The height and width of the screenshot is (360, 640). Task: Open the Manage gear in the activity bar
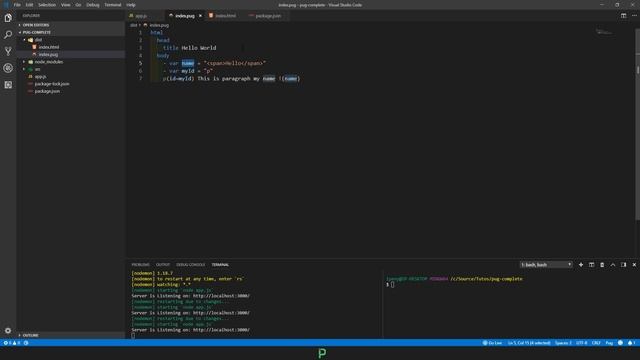[x=8, y=330]
